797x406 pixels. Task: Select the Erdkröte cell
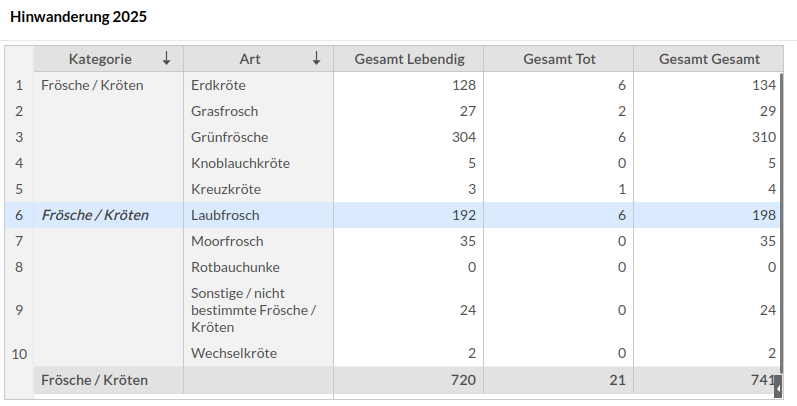[218, 85]
